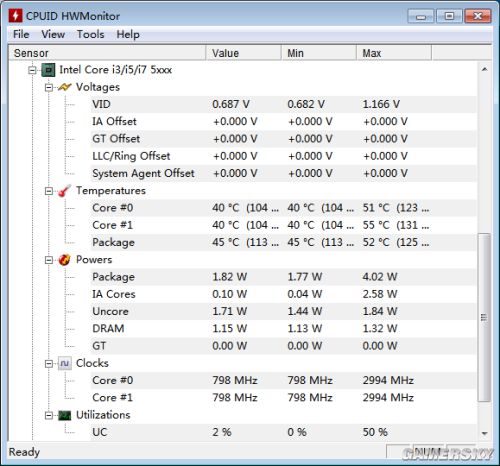Viewport: 500px width, 466px height.
Task: Select the IA Cores power row
Action: [283, 294]
